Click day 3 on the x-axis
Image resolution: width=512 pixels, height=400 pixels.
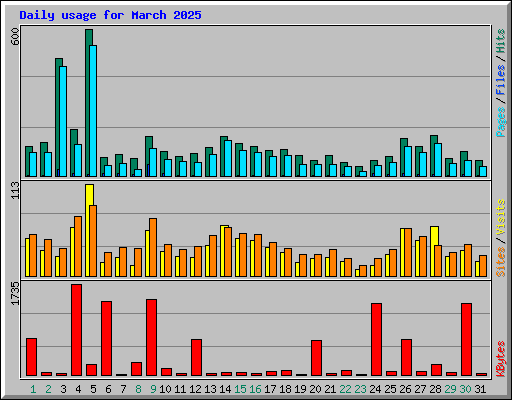click(63, 389)
